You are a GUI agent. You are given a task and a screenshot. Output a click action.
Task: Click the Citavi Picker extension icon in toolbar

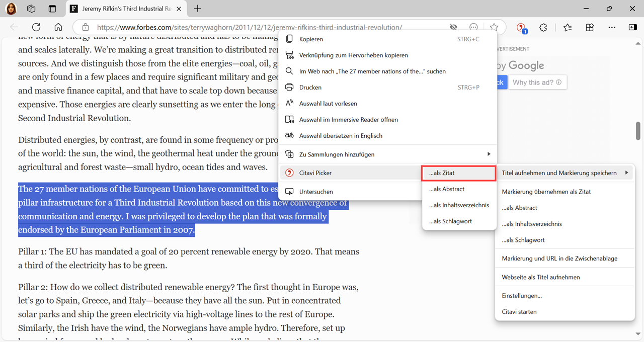pyautogui.click(x=521, y=28)
